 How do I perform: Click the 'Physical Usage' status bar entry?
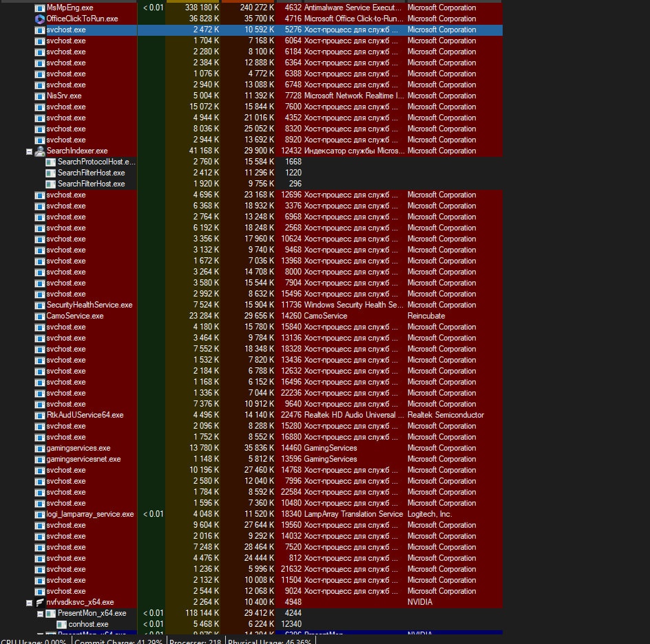pyautogui.click(x=269, y=641)
